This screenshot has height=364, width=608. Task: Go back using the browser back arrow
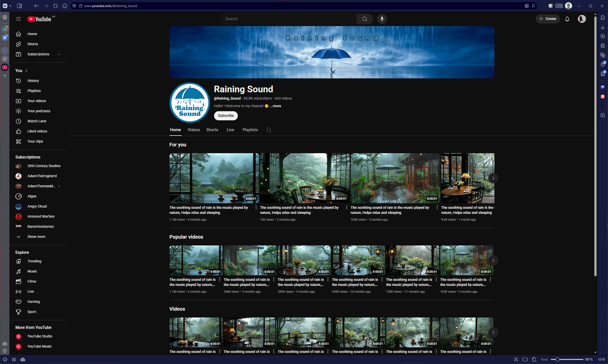[36, 6]
